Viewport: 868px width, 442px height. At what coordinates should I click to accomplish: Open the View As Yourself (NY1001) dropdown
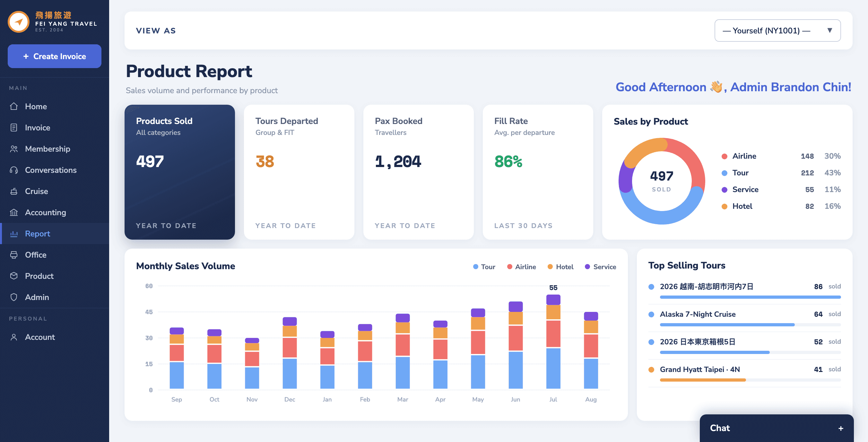tap(777, 31)
